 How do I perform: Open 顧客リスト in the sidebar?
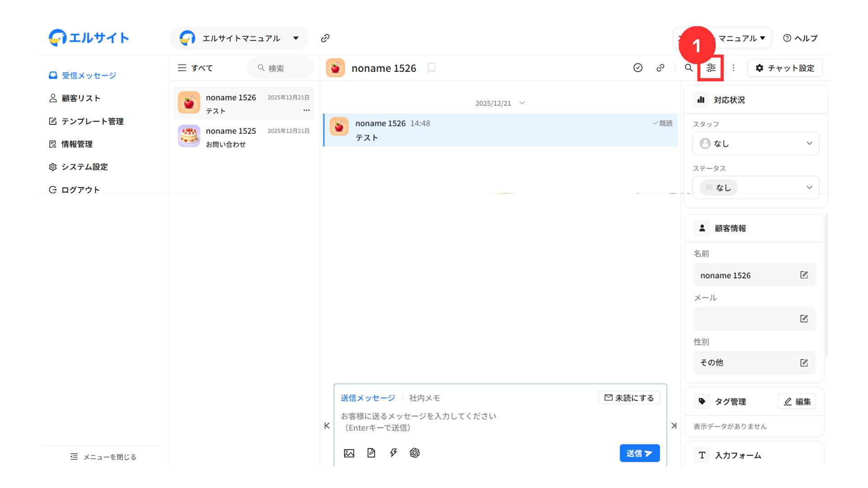[x=80, y=98]
